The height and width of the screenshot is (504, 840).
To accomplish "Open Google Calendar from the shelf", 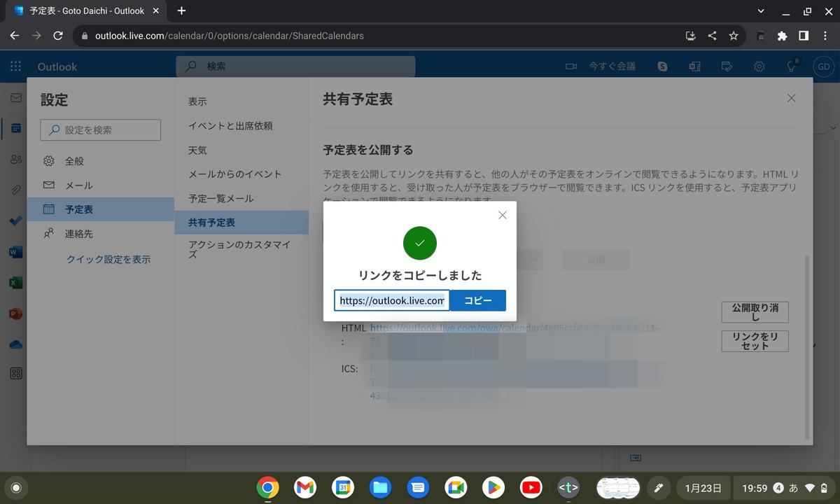I will click(343, 487).
